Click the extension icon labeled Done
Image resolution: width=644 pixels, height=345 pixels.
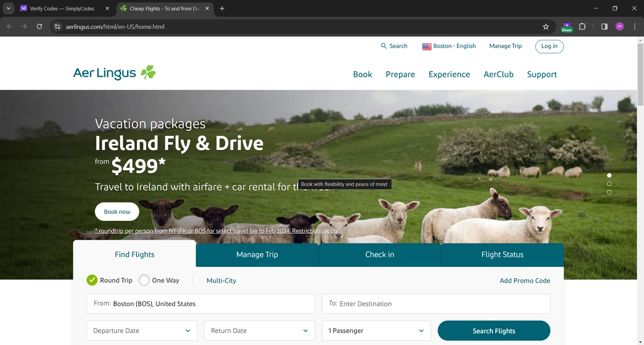tap(567, 27)
